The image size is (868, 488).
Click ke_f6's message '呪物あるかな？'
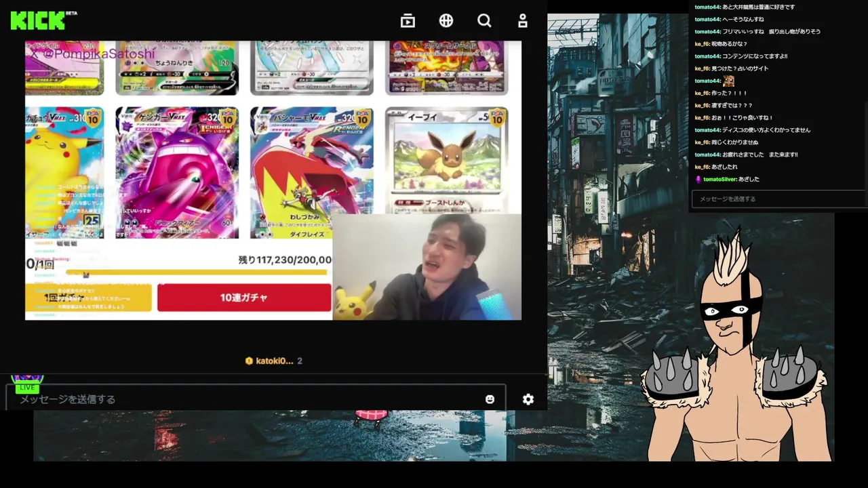(730, 44)
